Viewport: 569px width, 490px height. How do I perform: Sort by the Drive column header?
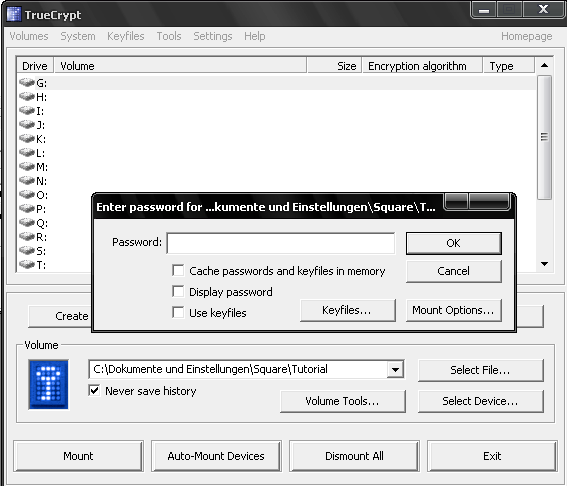pos(35,66)
